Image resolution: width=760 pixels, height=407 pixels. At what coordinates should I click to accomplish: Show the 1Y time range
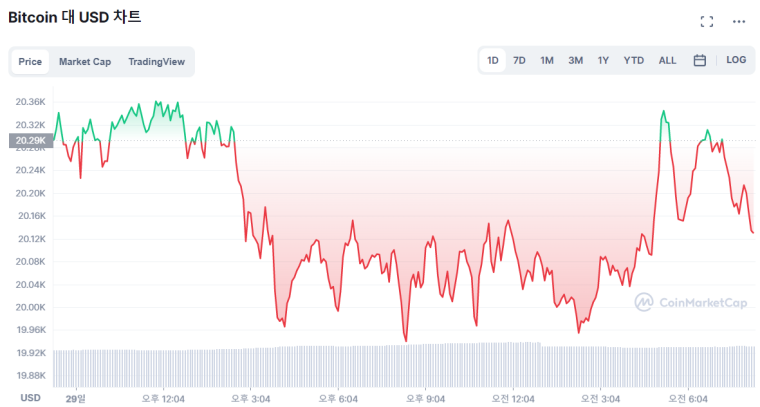pyautogui.click(x=603, y=60)
